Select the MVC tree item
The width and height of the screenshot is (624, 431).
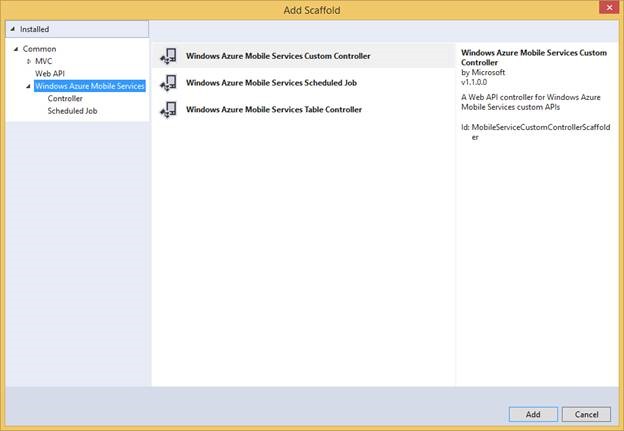pyautogui.click(x=43, y=61)
